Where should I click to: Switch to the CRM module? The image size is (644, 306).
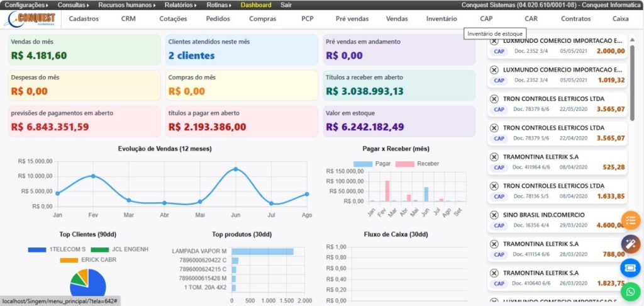[128, 19]
